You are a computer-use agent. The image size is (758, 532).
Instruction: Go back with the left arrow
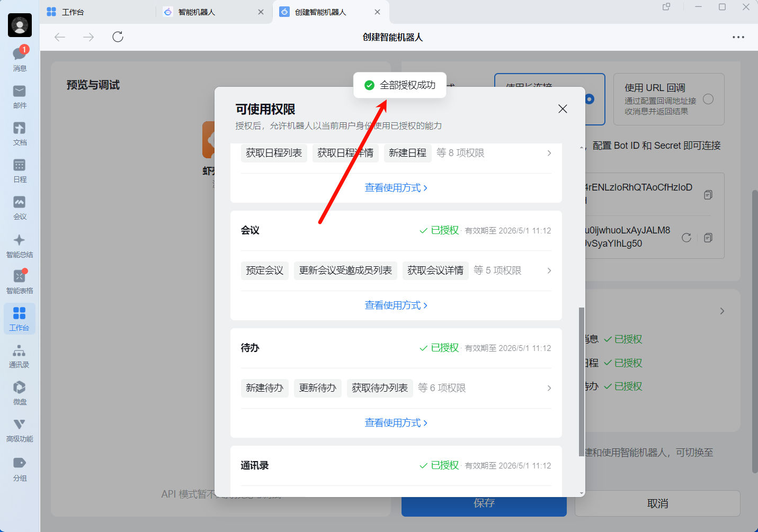click(x=60, y=37)
